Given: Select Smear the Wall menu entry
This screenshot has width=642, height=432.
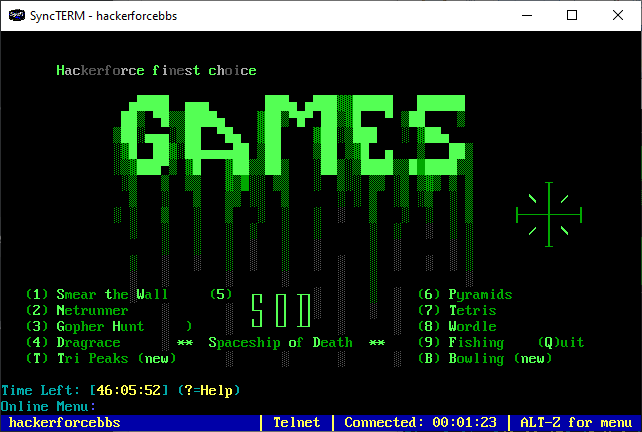Looking at the screenshot, I should [97, 295].
